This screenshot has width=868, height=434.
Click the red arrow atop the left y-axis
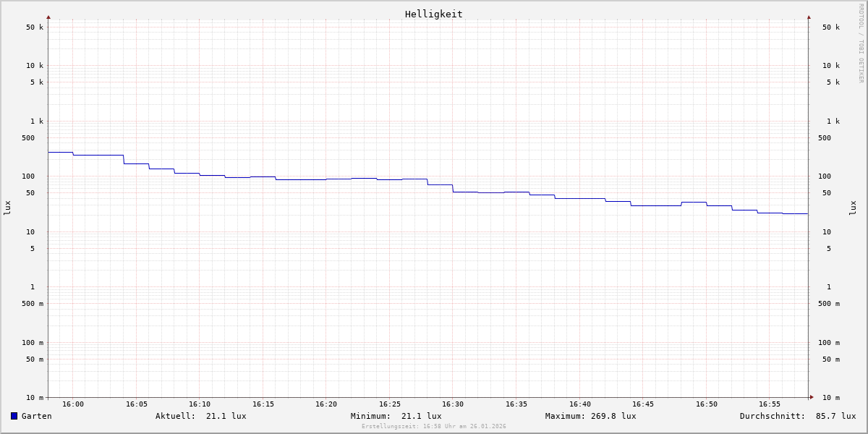tap(48, 17)
